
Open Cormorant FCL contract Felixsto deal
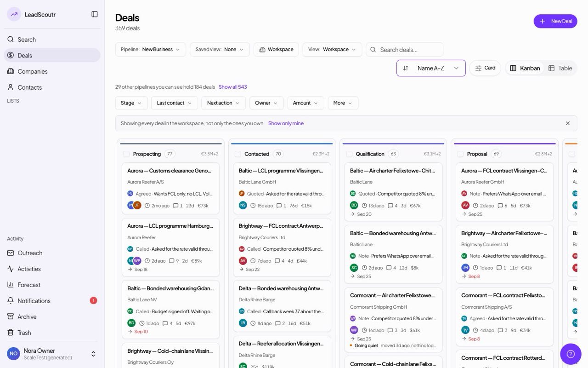click(x=504, y=316)
